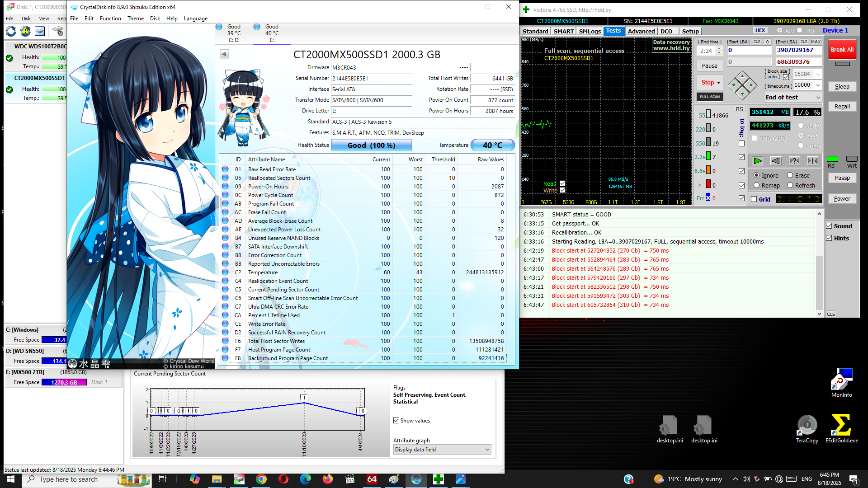
Task: Enable the Grid checkbox
Action: 754,199
